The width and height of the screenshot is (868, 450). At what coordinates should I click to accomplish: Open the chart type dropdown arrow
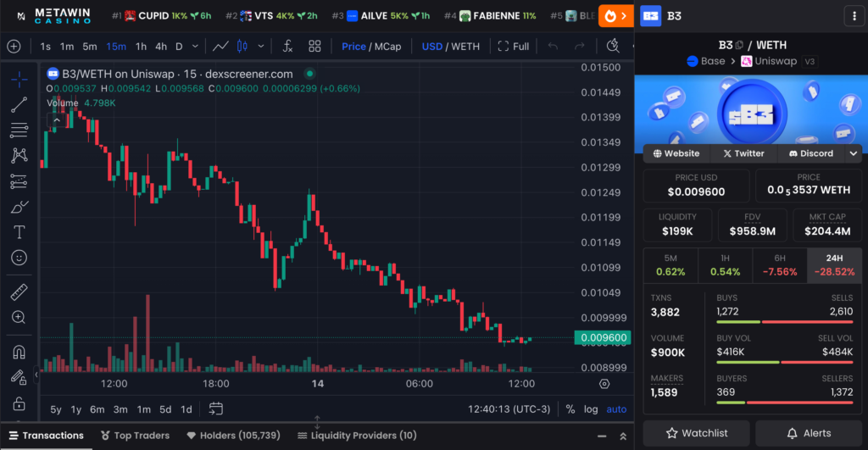pos(260,47)
